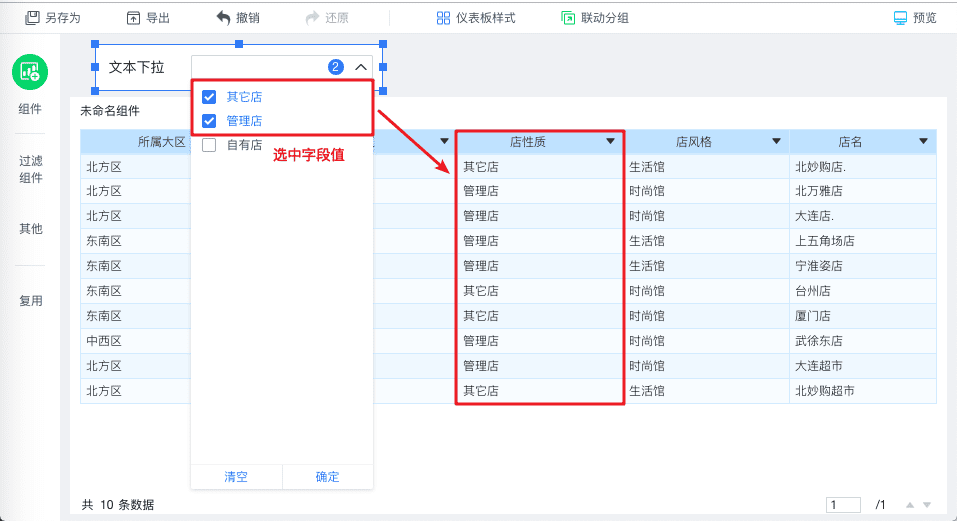
Task: Click the 店风格 column header text
Action: (x=693, y=142)
